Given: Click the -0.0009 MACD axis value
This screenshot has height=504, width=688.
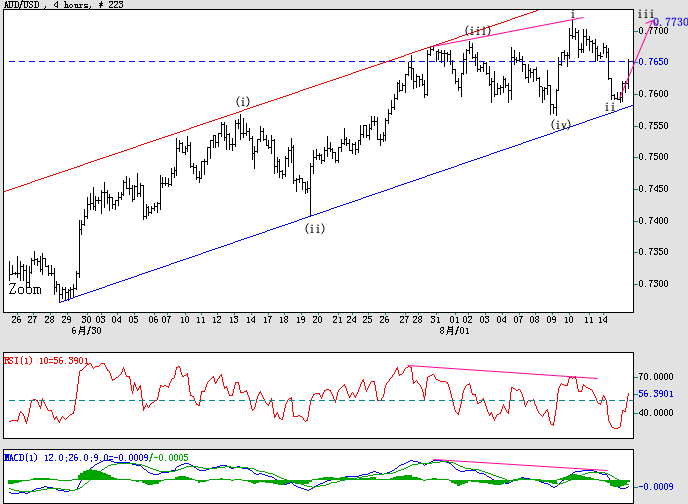Looking at the screenshot, I should click(x=656, y=486).
